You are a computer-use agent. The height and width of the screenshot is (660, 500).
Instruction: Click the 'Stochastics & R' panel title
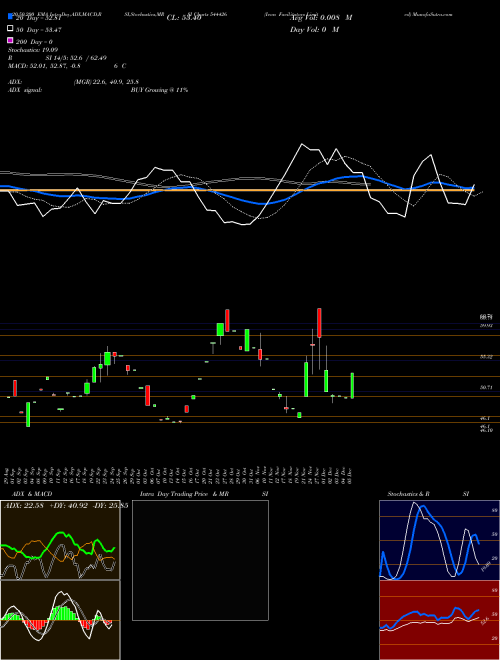pyautogui.click(x=409, y=494)
